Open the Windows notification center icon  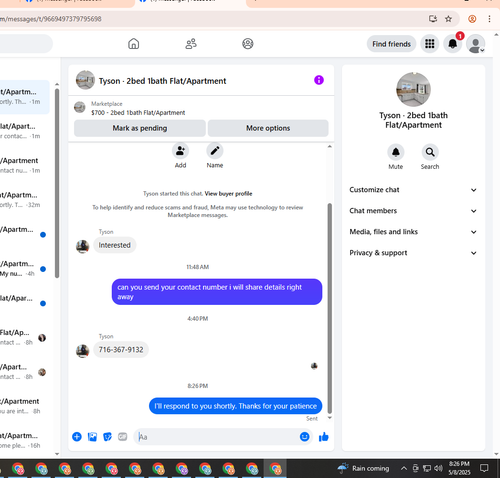point(484,468)
